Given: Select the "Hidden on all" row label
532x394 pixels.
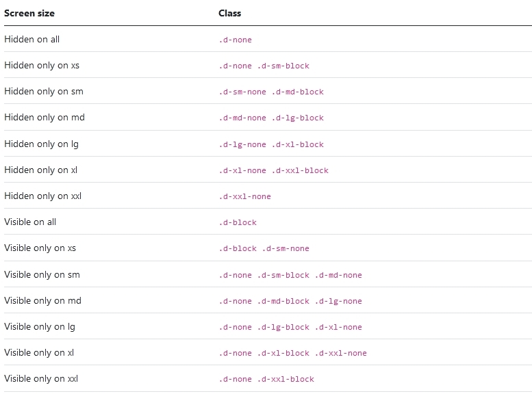Looking at the screenshot, I should [32, 40].
